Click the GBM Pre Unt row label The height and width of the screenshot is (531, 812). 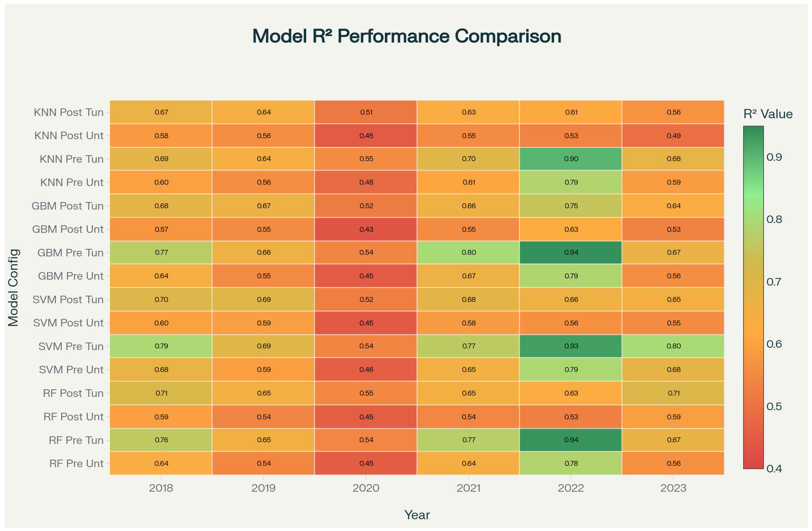[70, 276]
